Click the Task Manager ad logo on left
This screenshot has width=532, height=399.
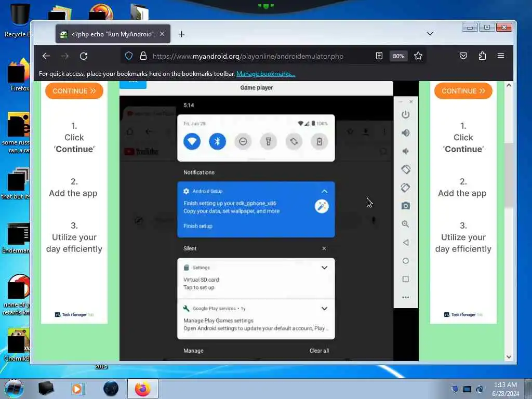coord(74,314)
